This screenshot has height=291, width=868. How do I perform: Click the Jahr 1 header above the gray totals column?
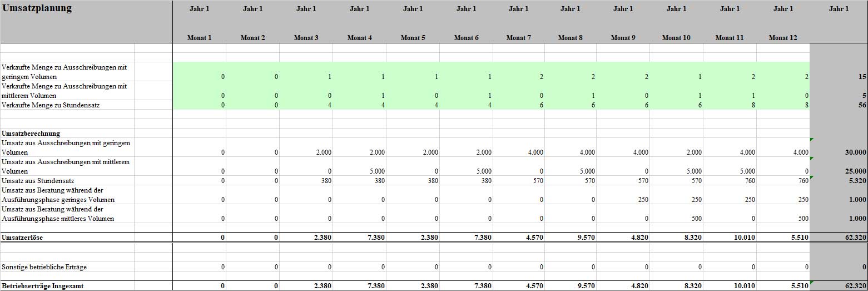[839, 9]
